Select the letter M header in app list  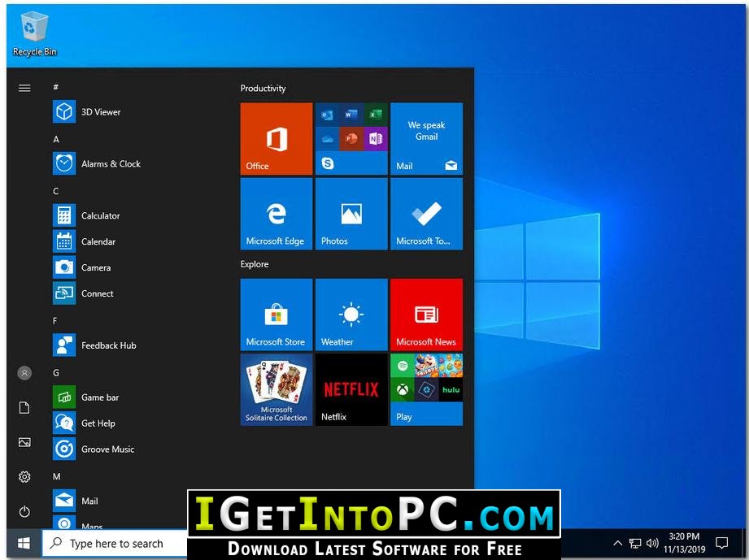(56, 476)
